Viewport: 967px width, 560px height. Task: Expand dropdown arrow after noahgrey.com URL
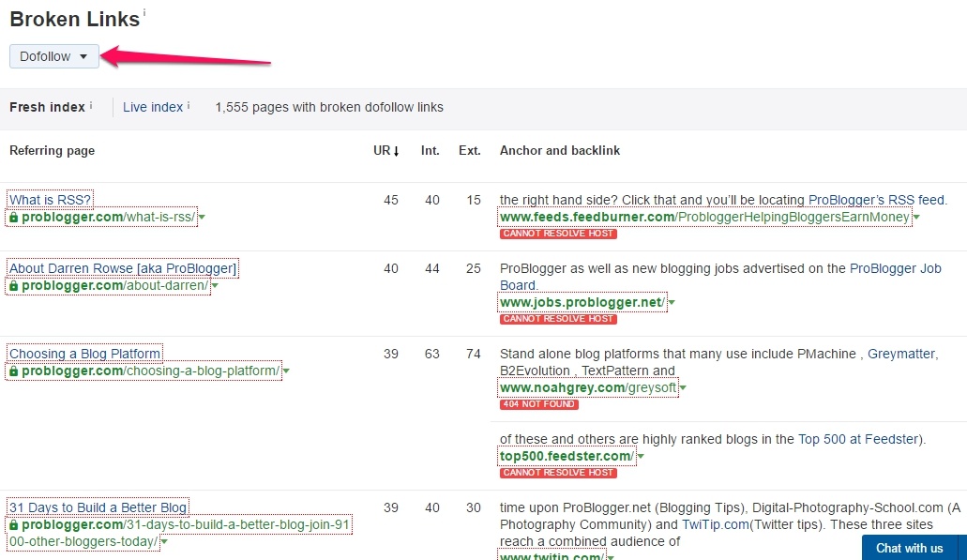(x=683, y=387)
